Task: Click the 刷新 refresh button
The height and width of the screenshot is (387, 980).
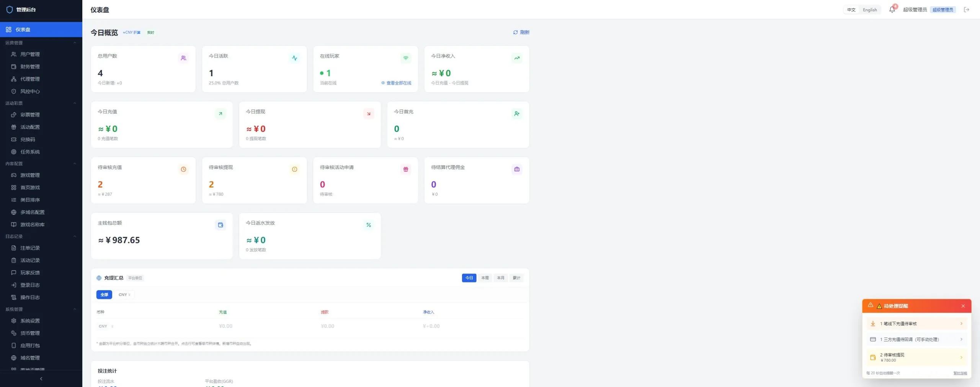Action: (521, 32)
